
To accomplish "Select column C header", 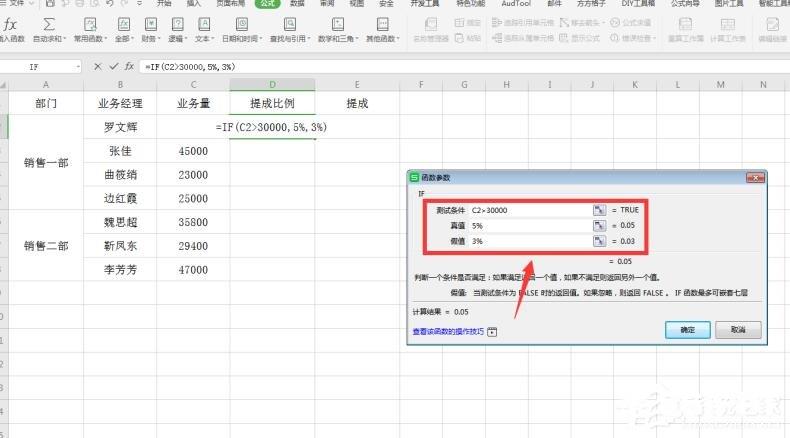I will click(x=193, y=85).
